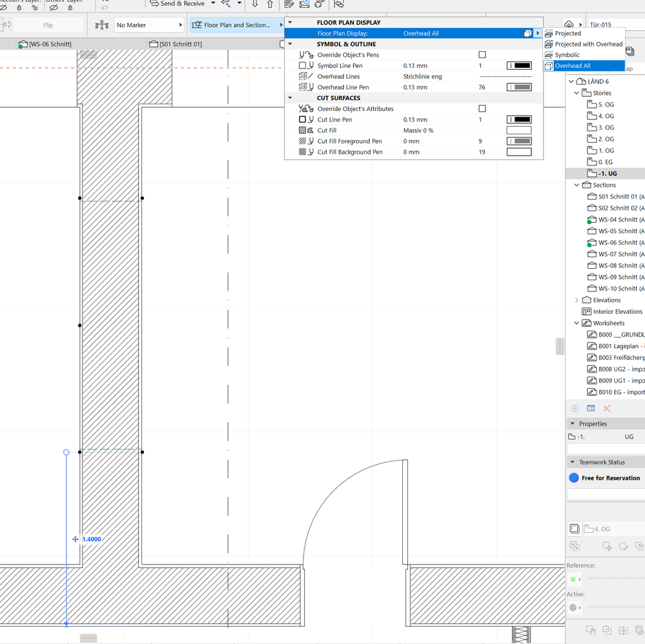The height and width of the screenshot is (644, 645).
Task: Enable the Override Object's Pens checkbox
Action: pos(482,55)
